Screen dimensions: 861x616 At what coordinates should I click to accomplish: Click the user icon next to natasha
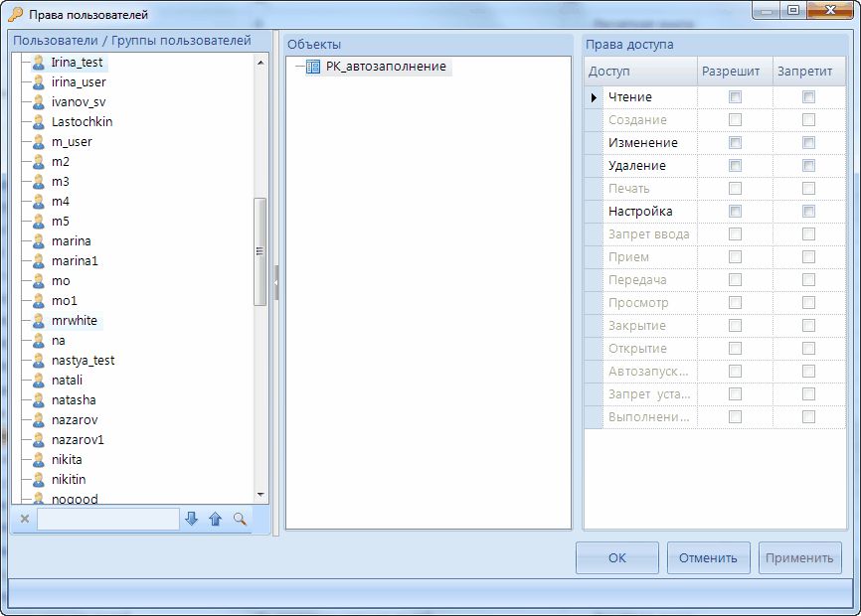point(39,400)
